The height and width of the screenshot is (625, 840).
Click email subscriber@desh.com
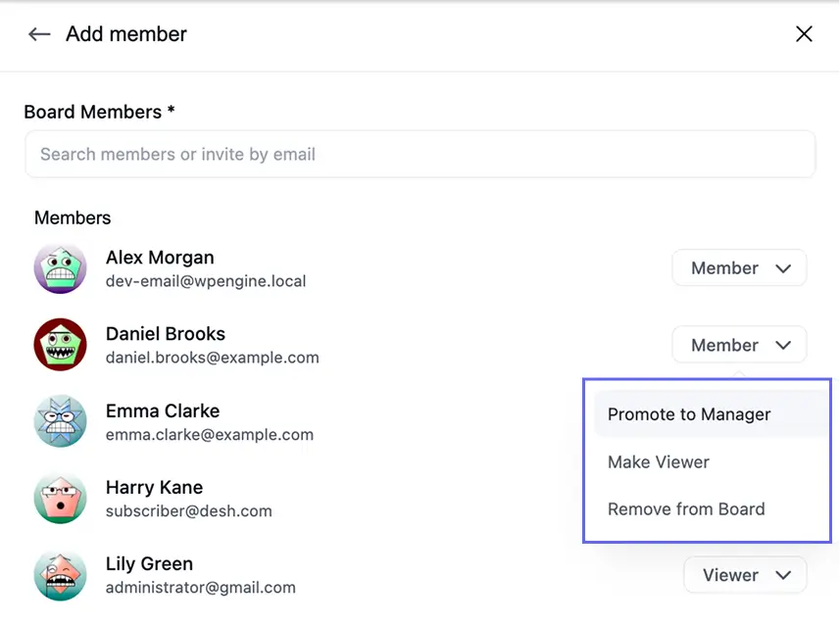188,511
